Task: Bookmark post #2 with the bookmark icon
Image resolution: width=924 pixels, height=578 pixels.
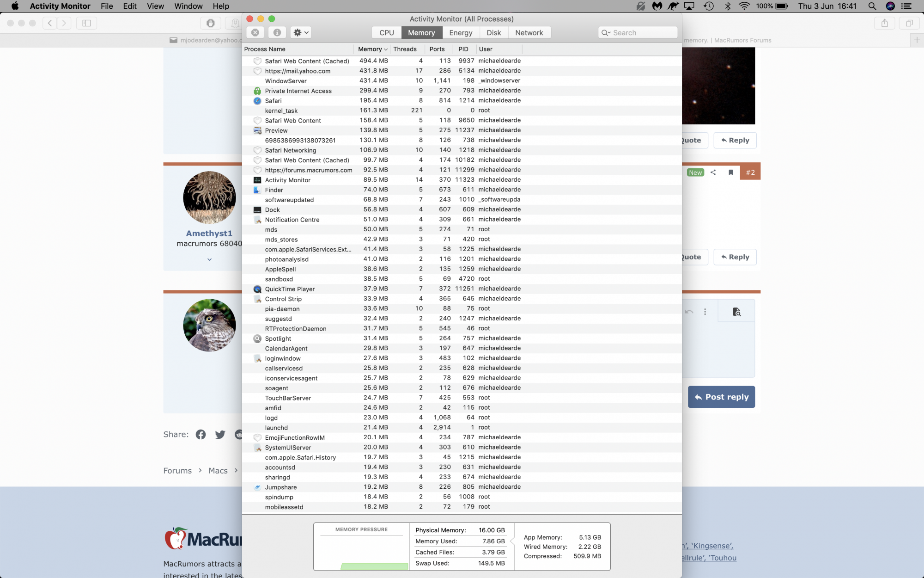Action: click(731, 172)
